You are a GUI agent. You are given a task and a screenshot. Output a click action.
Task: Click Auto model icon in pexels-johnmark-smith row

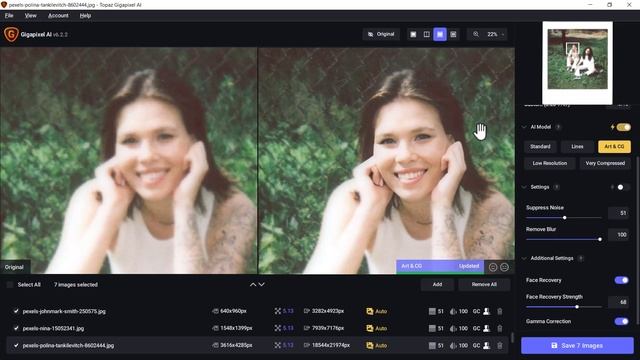[x=370, y=311]
